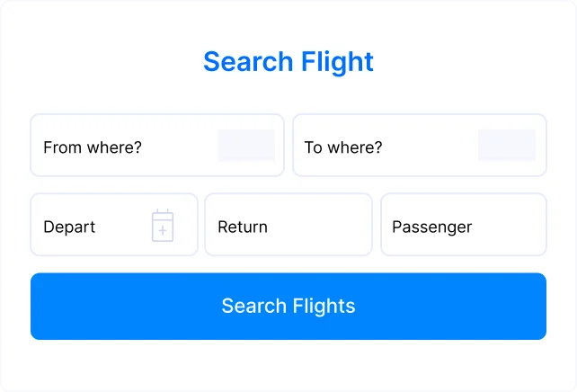Add a departure date via calendar plus icon
This screenshot has height=392, width=577.
(x=163, y=231)
